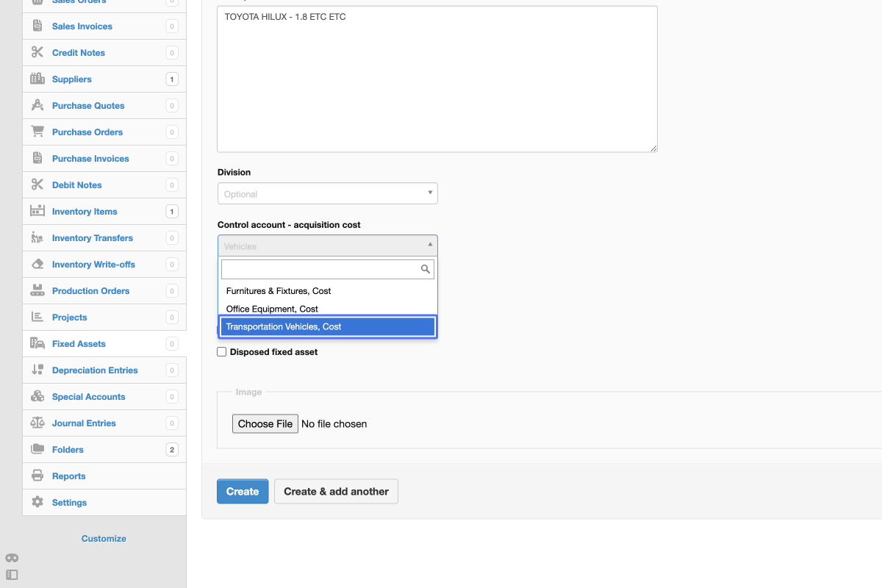Open the Division dropdown
This screenshot has height=588, width=882.
327,194
